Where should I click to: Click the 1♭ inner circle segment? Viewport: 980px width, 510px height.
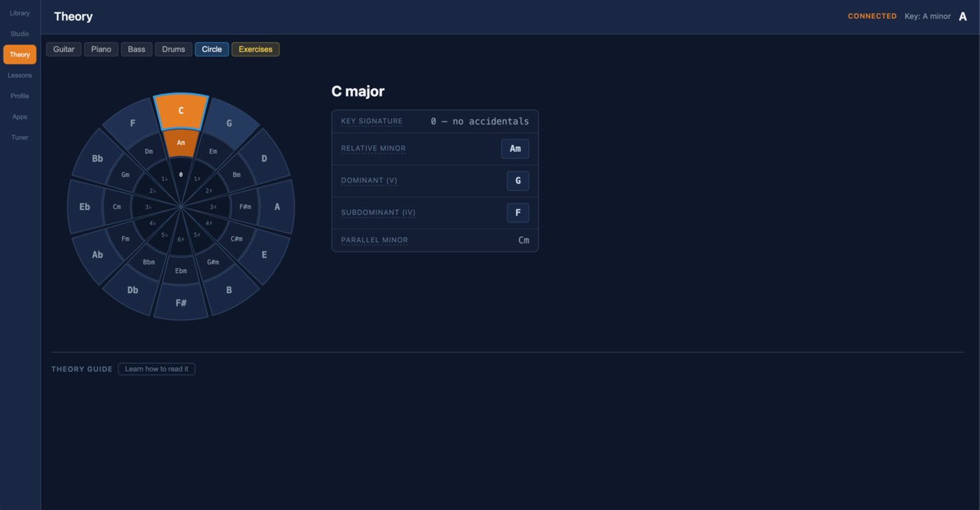click(x=165, y=179)
